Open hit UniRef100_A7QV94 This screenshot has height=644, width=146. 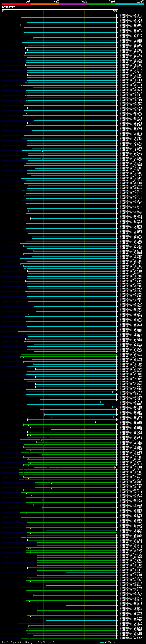pyautogui.click(x=131, y=148)
